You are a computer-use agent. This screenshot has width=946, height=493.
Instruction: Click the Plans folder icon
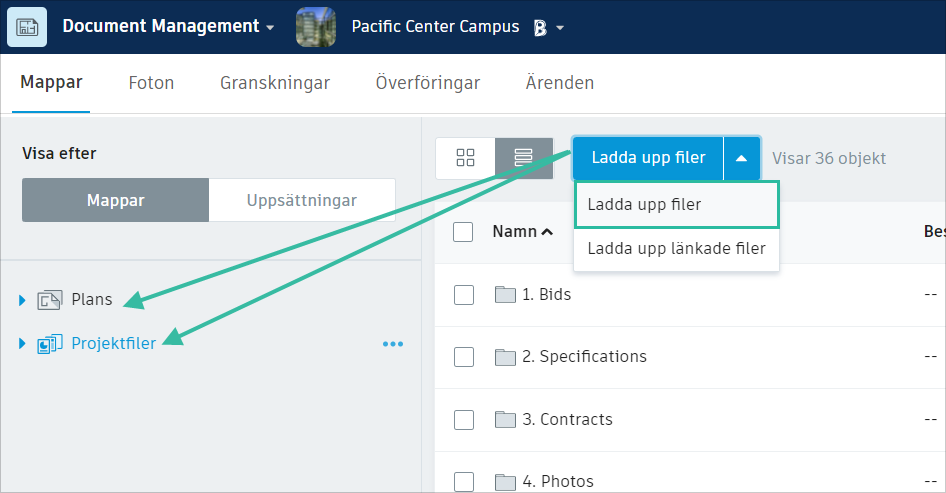50,300
